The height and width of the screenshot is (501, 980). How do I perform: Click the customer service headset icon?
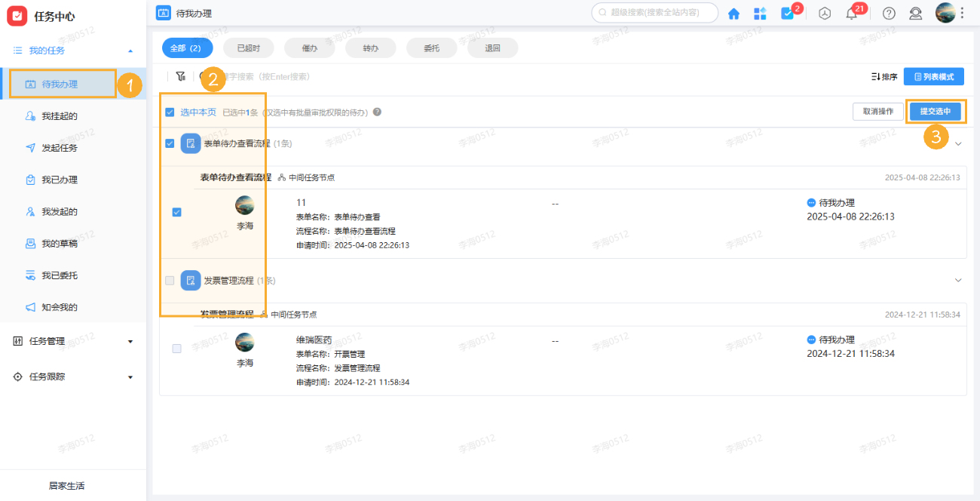tap(915, 13)
